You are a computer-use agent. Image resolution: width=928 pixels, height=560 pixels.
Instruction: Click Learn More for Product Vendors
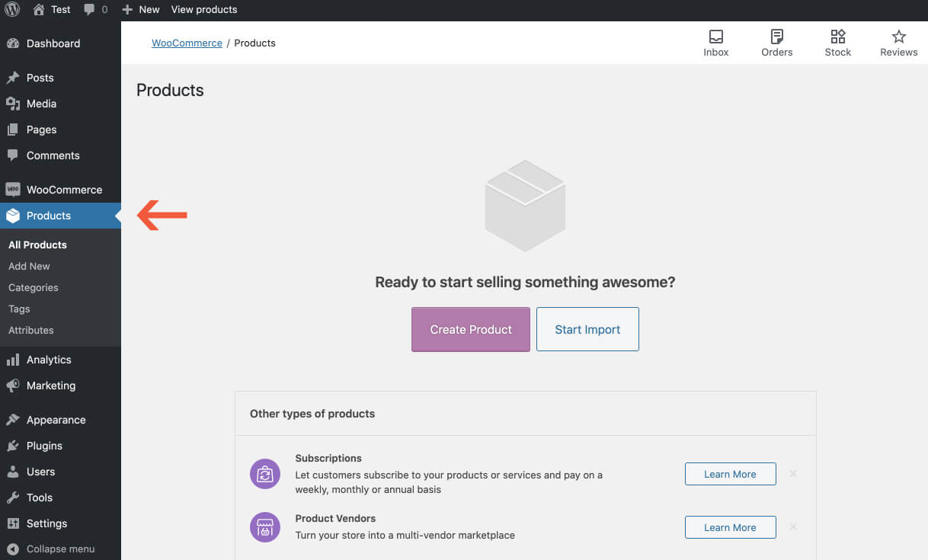pos(730,527)
